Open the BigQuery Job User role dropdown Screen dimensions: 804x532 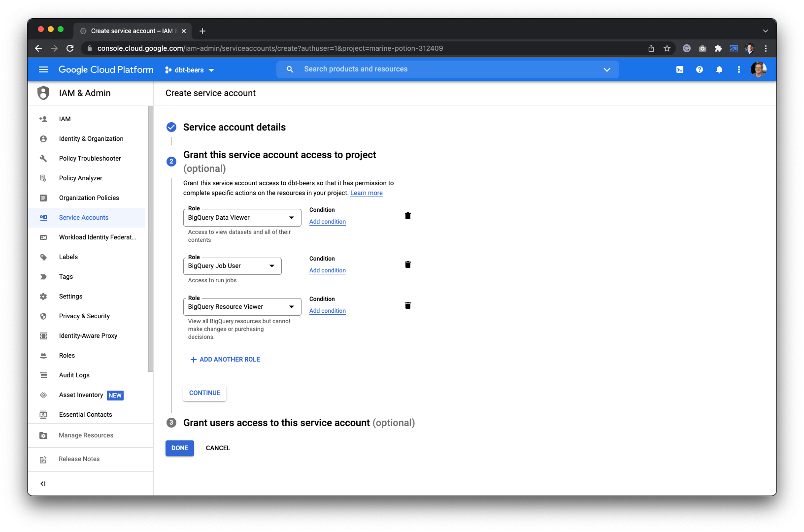click(x=232, y=266)
